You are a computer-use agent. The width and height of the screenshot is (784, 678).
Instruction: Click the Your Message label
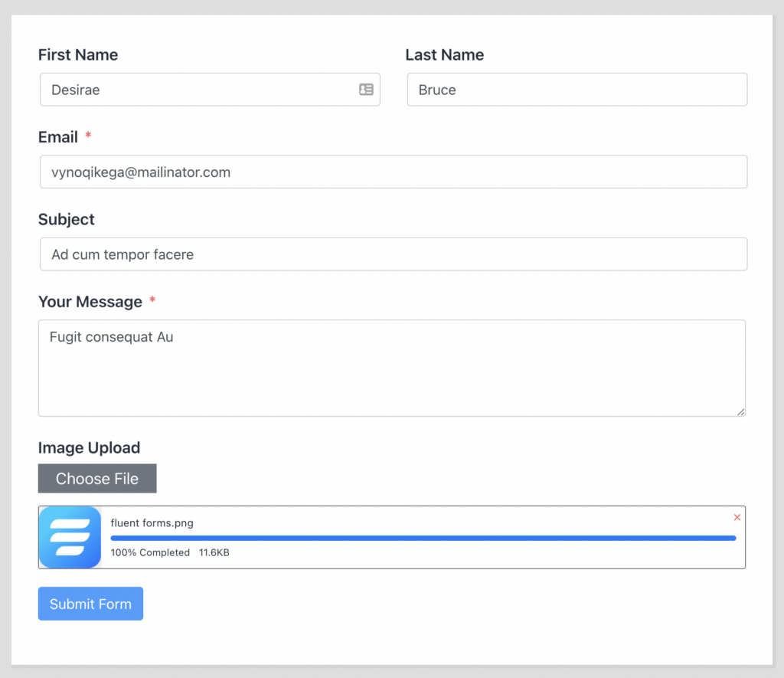[90, 302]
